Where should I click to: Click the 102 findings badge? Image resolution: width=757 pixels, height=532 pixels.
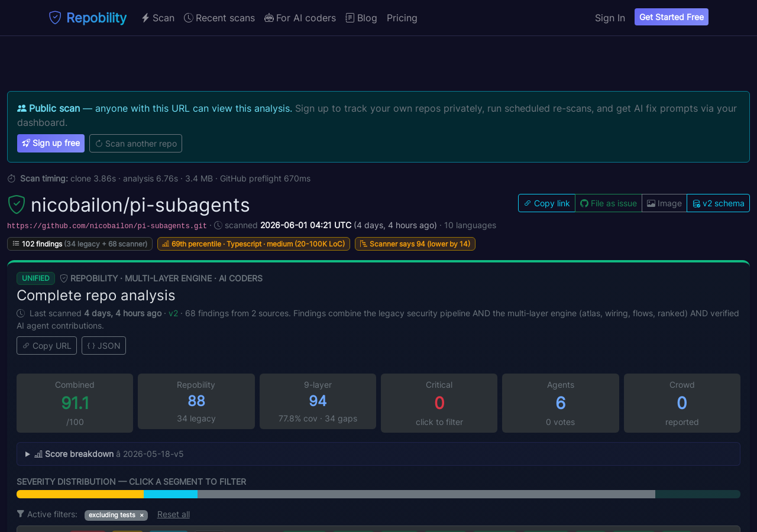pyautogui.click(x=80, y=244)
